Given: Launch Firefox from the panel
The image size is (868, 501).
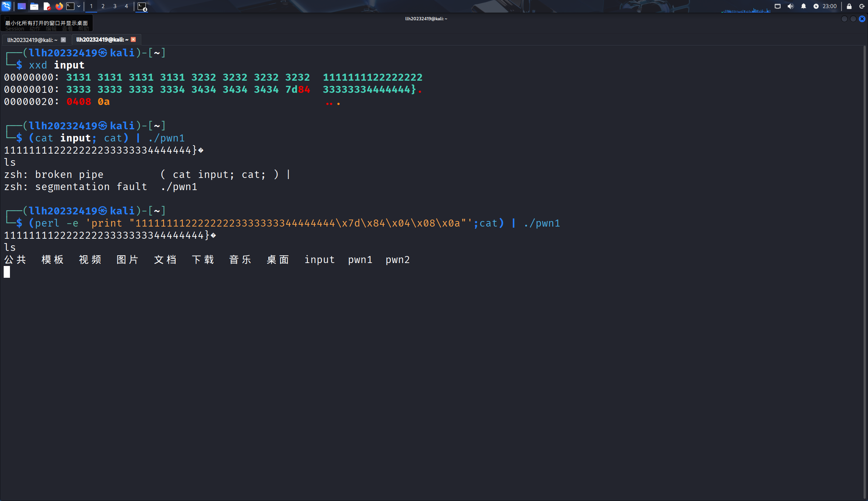Looking at the screenshot, I should pyautogui.click(x=59, y=6).
